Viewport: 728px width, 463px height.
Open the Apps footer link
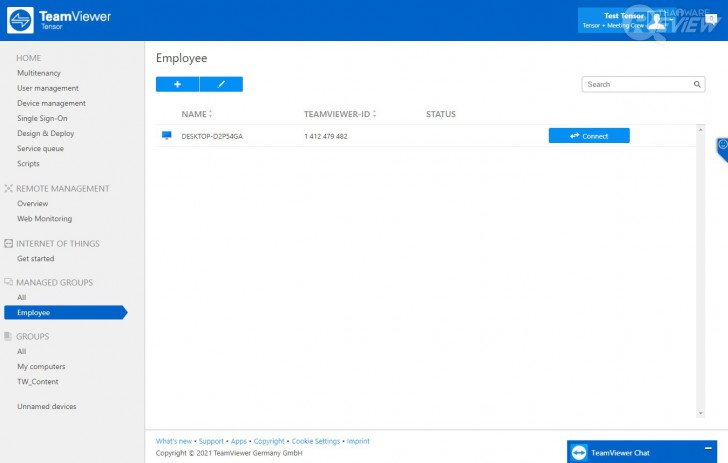[x=239, y=441]
